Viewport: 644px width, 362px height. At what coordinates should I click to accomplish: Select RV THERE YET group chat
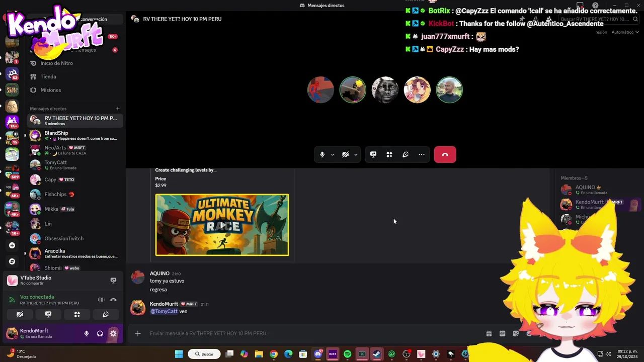coord(75,121)
